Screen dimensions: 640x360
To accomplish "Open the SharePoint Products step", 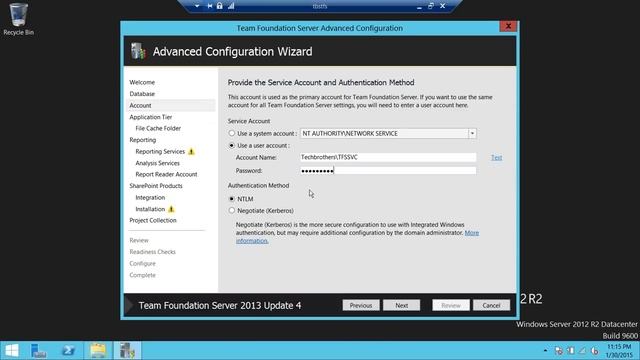I will [156, 186].
